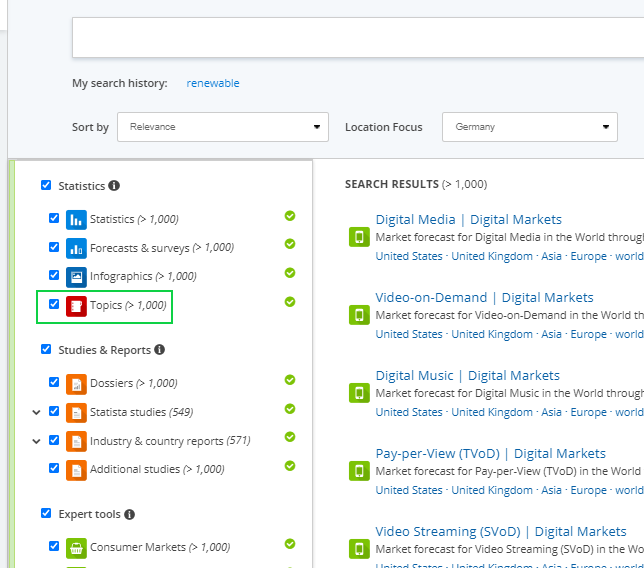Click the green mobile icon beside Video-on-Demand result

click(x=359, y=315)
